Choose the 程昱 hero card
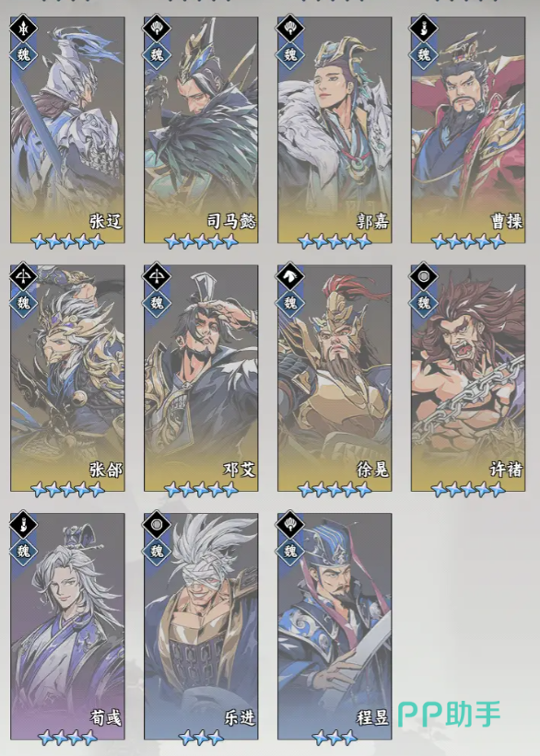This screenshot has width=540, height=756. point(335,626)
